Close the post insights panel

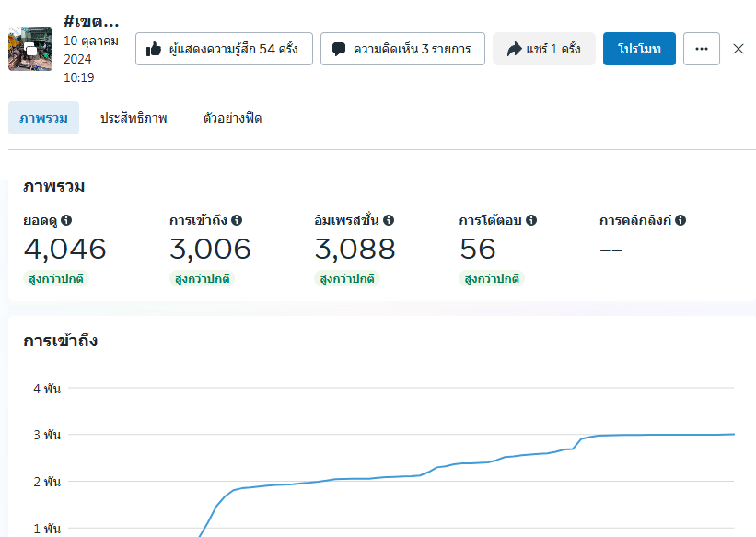coord(739,49)
